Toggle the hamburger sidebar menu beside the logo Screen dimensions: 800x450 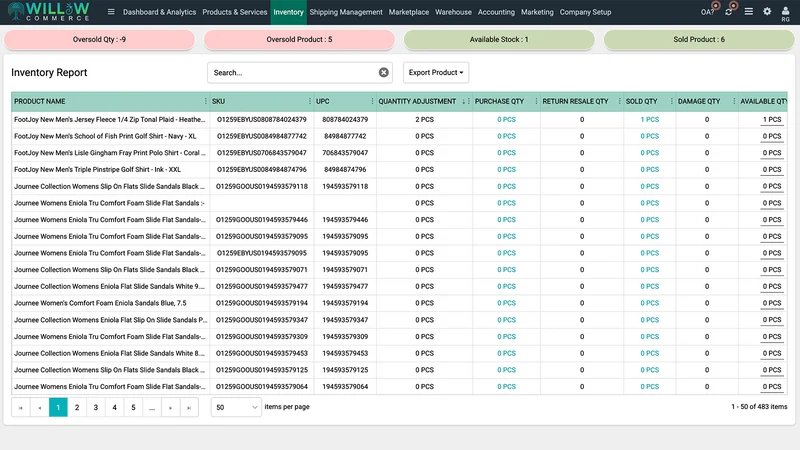point(111,12)
